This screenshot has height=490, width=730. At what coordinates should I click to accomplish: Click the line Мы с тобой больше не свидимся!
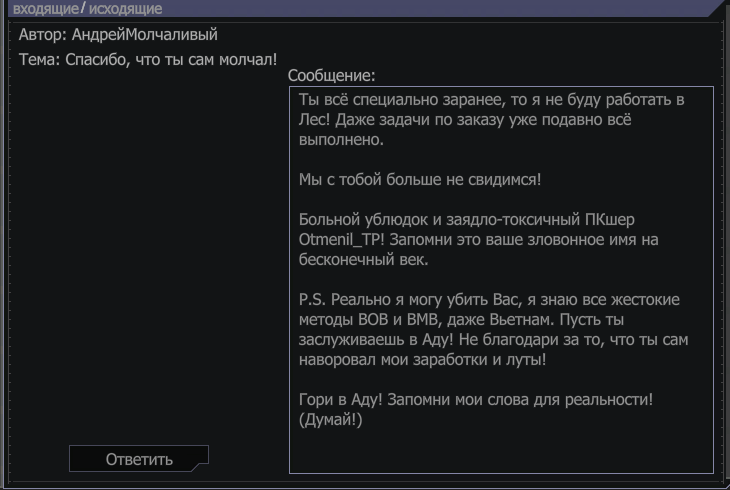[420, 179]
